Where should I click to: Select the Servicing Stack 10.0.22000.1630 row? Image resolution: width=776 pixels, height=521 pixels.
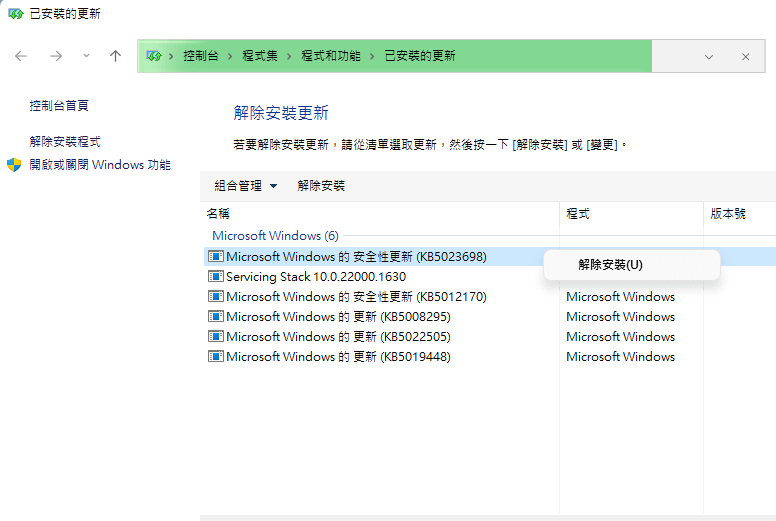click(x=490, y=277)
